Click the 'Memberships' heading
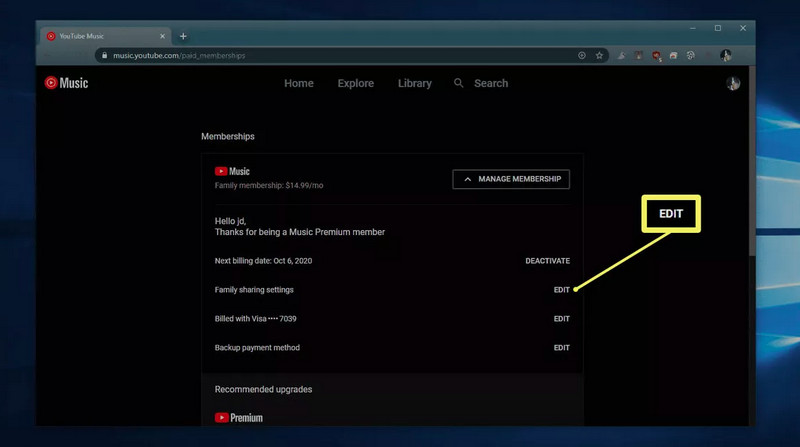The width and height of the screenshot is (800, 447). click(228, 136)
